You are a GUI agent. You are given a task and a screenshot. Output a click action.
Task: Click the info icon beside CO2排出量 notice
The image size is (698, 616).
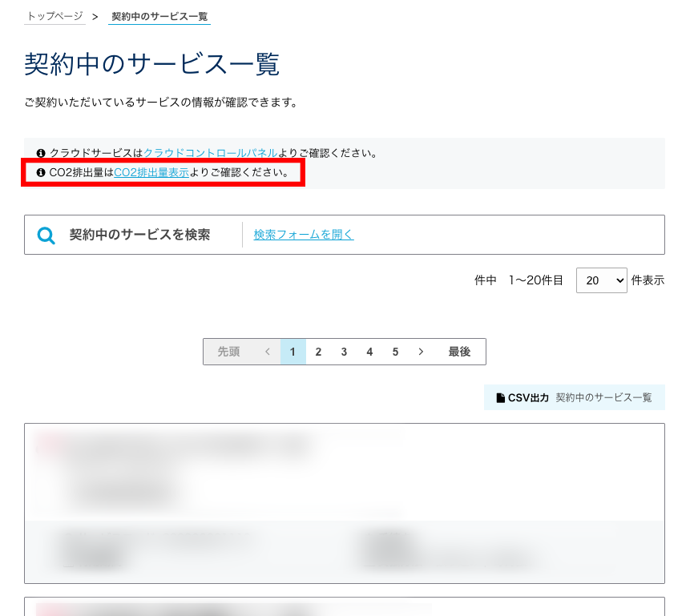click(x=41, y=172)
